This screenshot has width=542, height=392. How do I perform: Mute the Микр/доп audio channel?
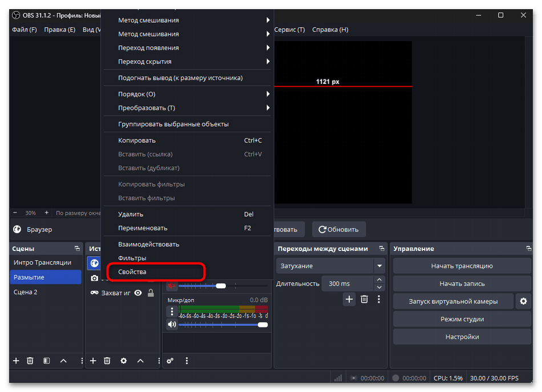pyautogui.click(x=172, y=325)
